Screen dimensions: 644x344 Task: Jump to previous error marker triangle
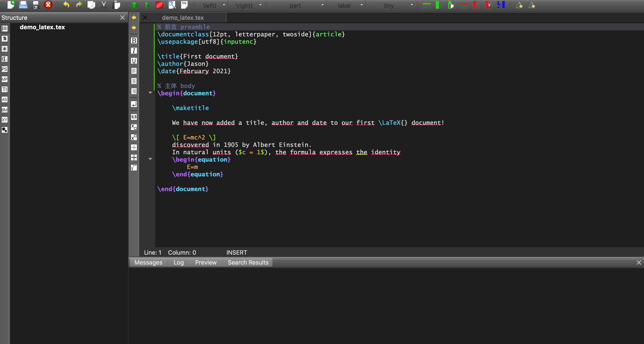(519, 5)
